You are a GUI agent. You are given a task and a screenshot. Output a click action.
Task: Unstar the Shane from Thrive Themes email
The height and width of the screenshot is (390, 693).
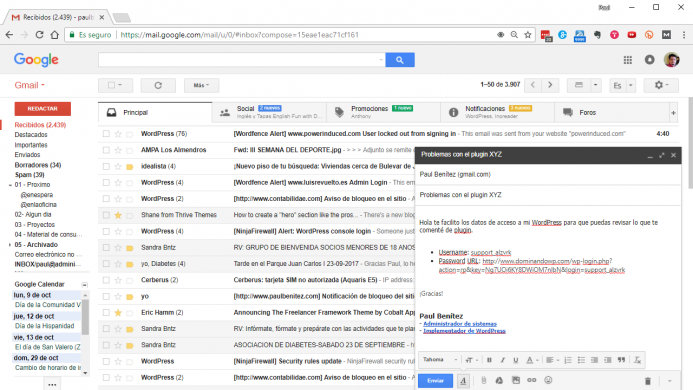pos(118,215)
